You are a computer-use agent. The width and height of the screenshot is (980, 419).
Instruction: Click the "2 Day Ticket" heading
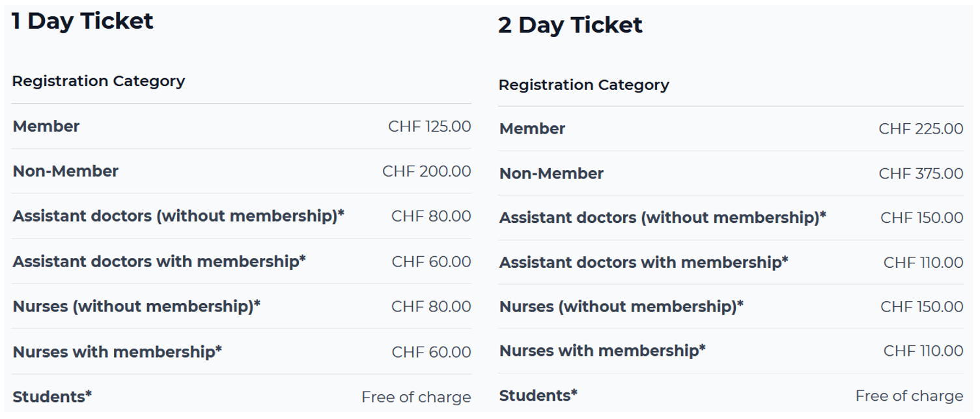click(570, 25)
